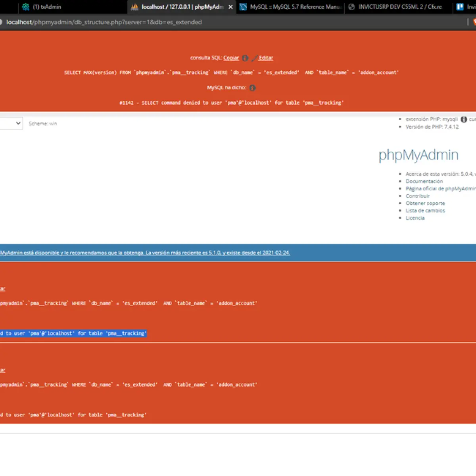Click the MySQL dolphin tab favicon
The width and height of the screenshot is (476, 476).
click(243, 7)
